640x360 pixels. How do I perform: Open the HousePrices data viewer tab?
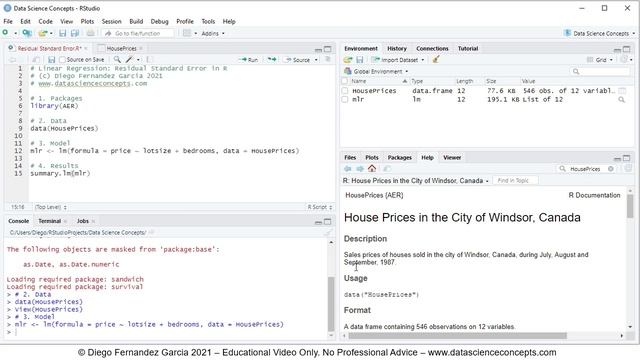coord(121,48)
